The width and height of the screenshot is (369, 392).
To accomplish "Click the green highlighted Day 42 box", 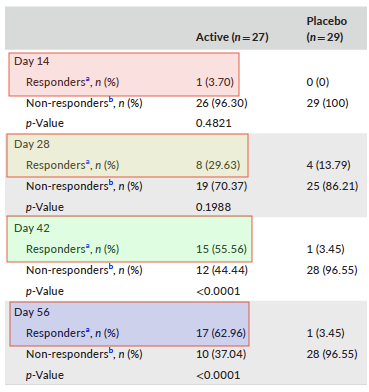I will pyautogui.click(x=130, y=239).
